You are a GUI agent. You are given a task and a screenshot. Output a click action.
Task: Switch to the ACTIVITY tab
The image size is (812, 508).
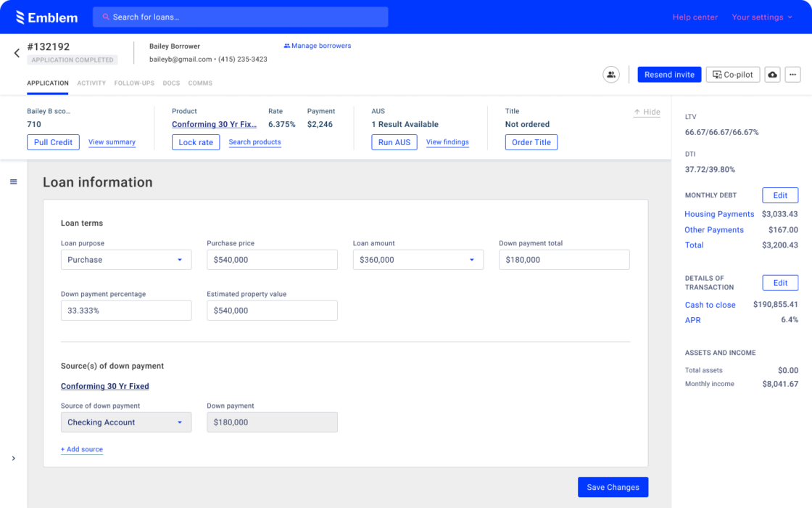91,83
